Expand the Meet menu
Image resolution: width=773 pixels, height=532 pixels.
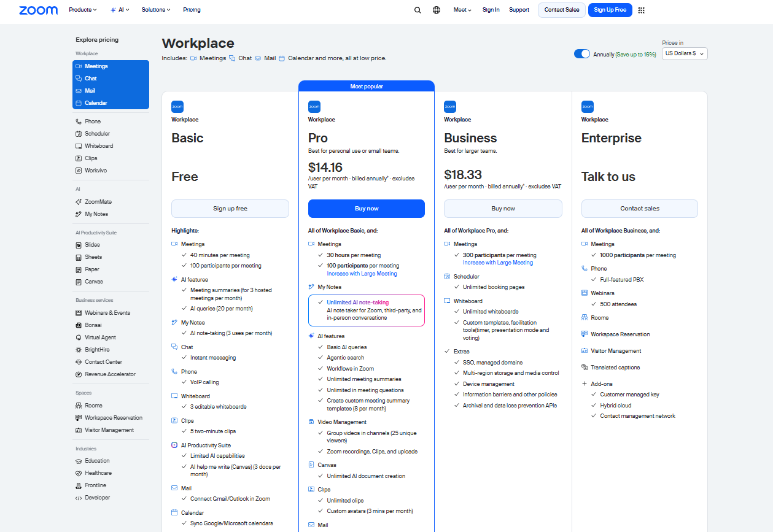pos(462,10)
